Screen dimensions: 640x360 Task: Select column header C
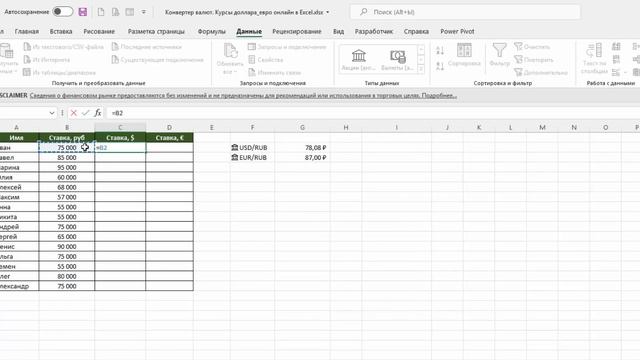(x=120, y=127)
